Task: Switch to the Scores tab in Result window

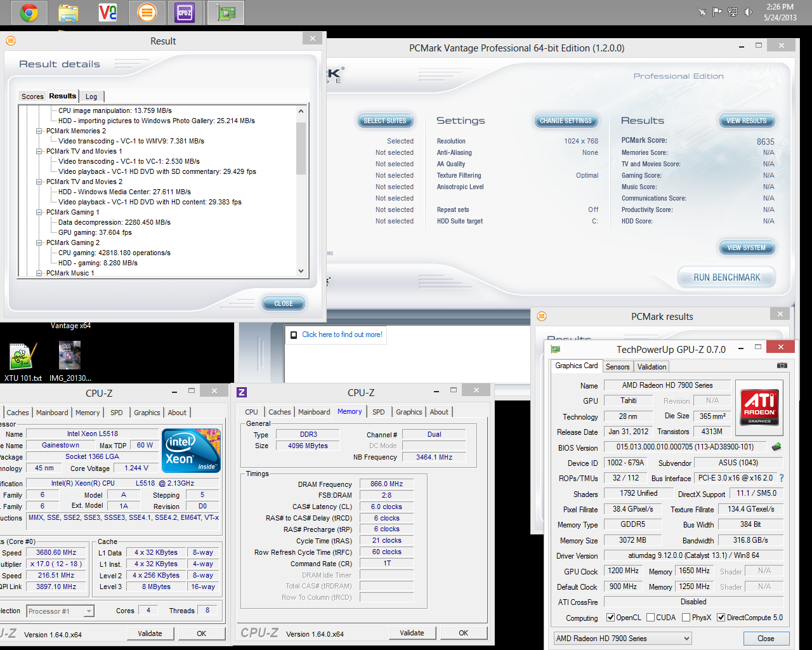Action: (x=32, y=96)
